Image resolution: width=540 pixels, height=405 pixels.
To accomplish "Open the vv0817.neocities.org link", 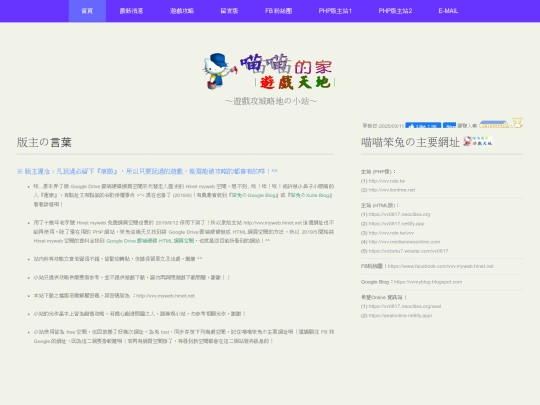I will 399,214.
